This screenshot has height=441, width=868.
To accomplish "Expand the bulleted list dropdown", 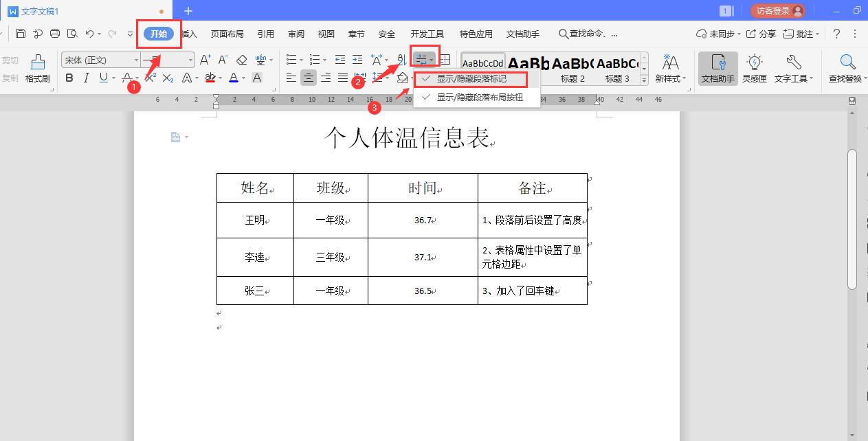I will pyautogui.click(x=302, y=60).
